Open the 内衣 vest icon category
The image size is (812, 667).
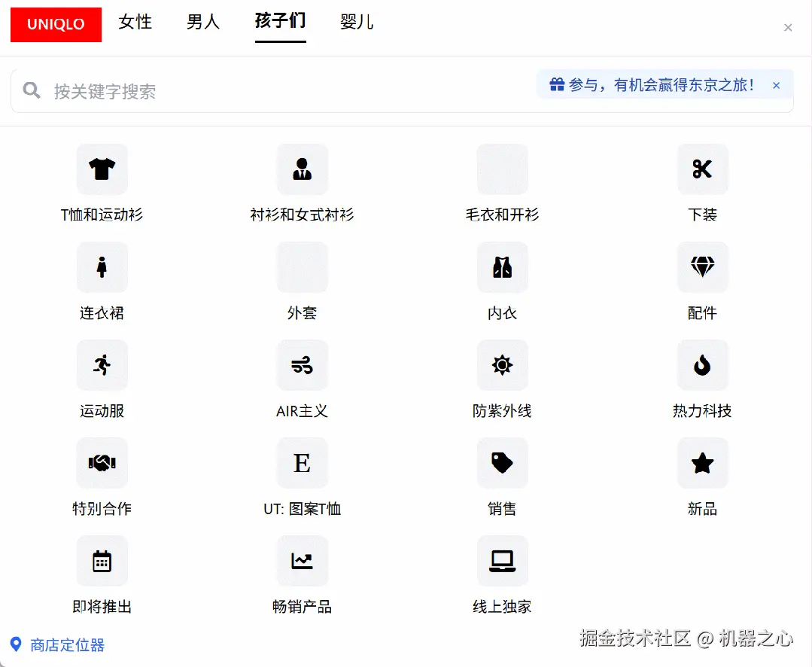pos(502,267)
